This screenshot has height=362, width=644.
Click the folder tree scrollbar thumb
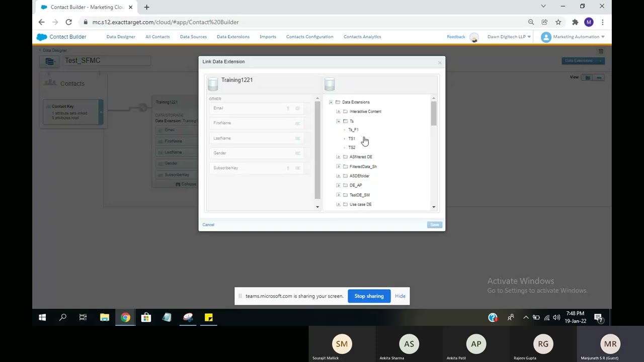pos(433,114)
